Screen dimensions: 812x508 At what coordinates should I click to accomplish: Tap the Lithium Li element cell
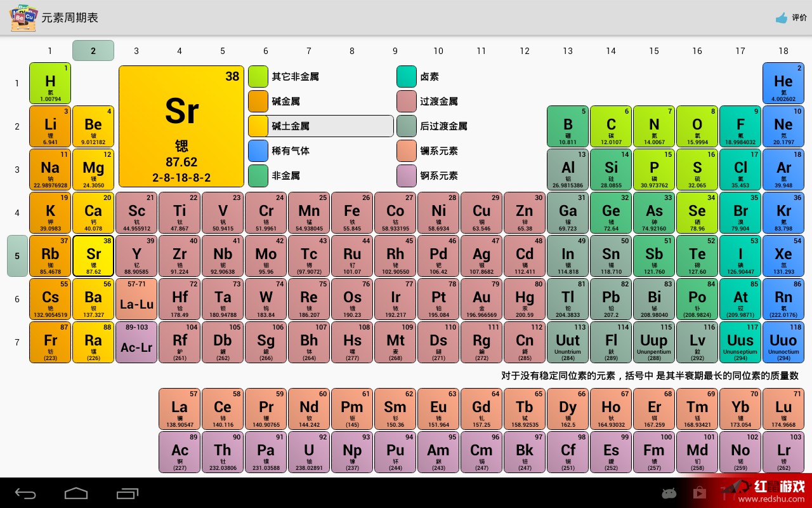click(50, 126)
